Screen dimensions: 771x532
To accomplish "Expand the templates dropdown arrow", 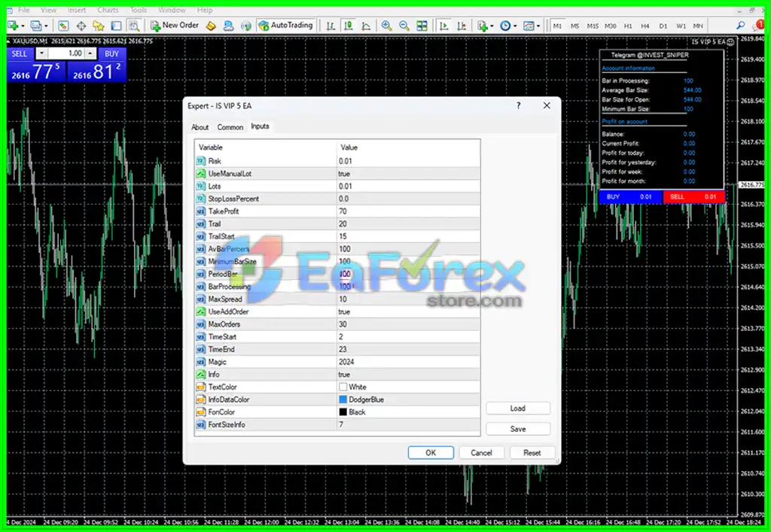I will (538, 26).
